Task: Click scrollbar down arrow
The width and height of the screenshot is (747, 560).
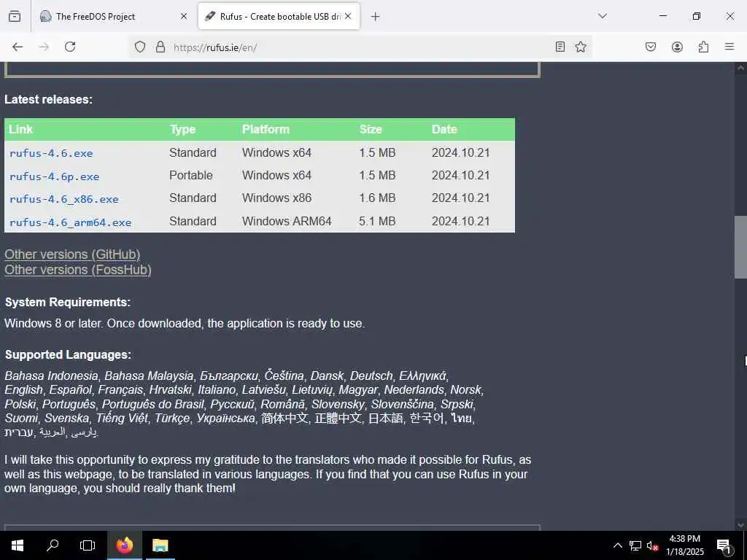Action: tap(740, 525)
